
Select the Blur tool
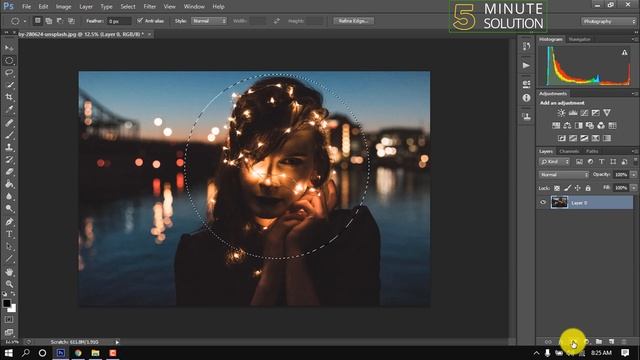(x=9, y=196)
